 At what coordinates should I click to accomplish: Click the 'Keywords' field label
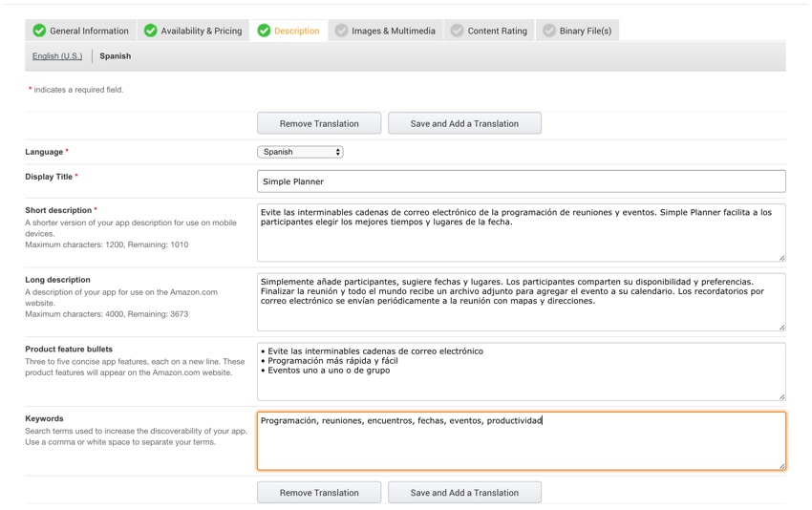pyautogui.click(x=44, y=418)
